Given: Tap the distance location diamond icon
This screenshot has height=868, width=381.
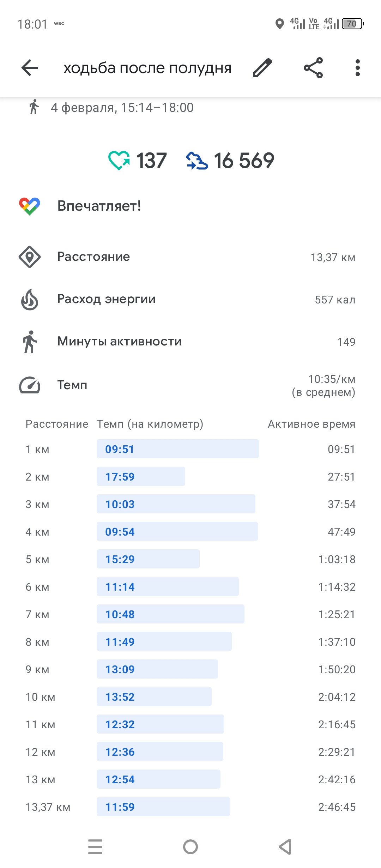Looking at the screenshot, I should pos(30,257).
